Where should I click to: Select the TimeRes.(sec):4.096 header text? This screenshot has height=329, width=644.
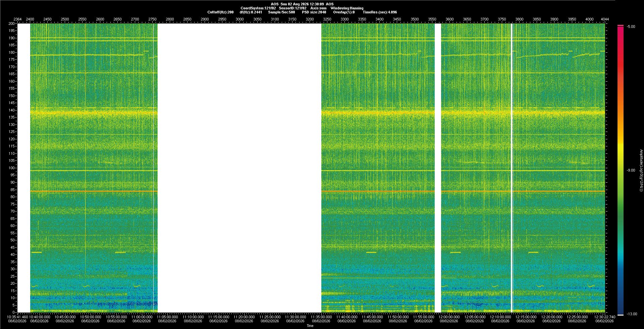tap(380, 12)
